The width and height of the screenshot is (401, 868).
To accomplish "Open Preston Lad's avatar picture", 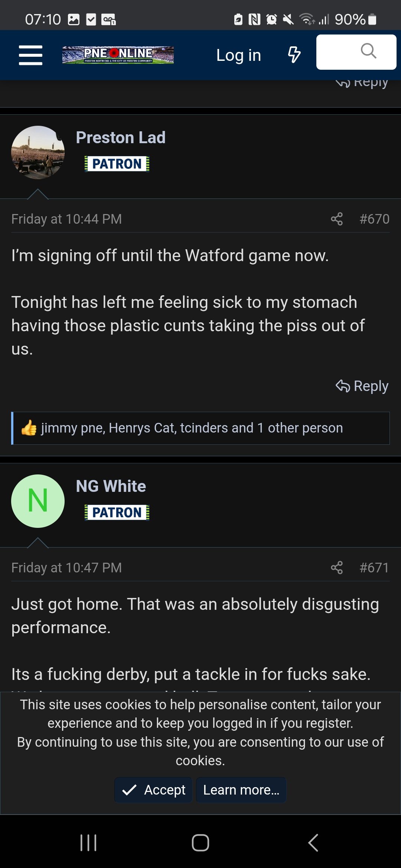I will pos(38,152).
